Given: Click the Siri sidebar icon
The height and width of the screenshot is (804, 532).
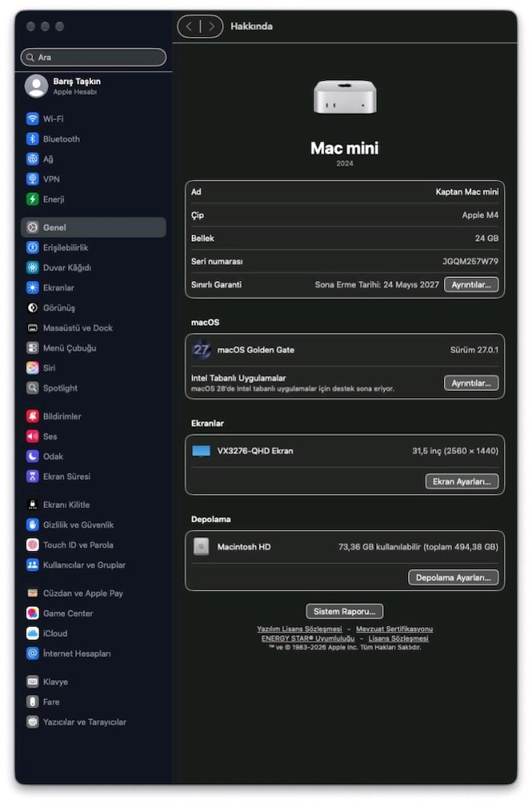Looking at the screenshot, I should [32, 367].
